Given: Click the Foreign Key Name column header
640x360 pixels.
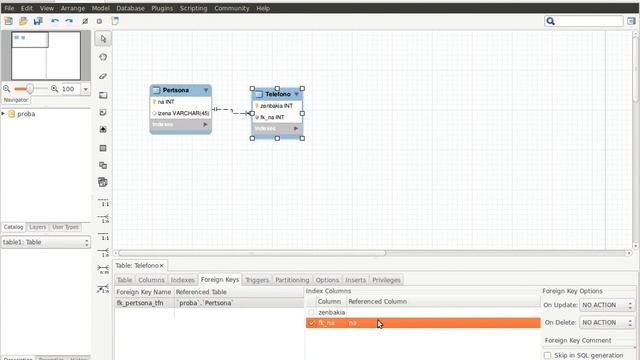Looking at the screenshot, I should pyautogui.click(x=144, y=292).
